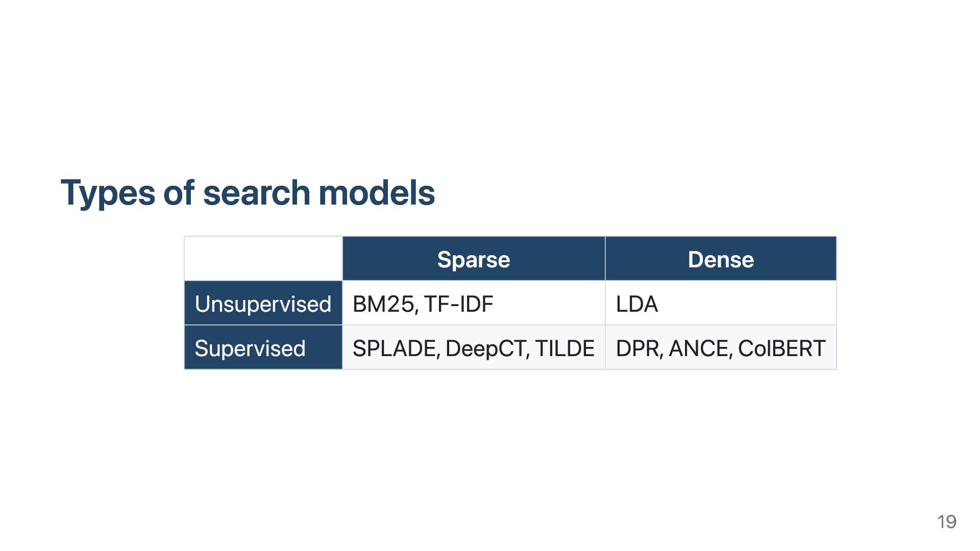980x551 pixels.
Task: Select the 'Sparse' column header cell
Action: pos(474,259)
